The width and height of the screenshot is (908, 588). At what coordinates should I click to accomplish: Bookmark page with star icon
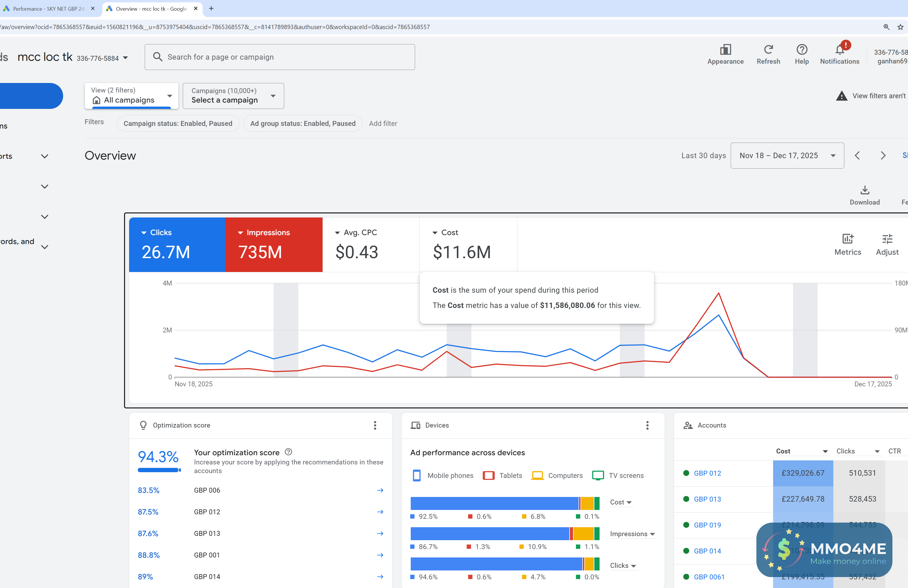(x=901, y=27)
